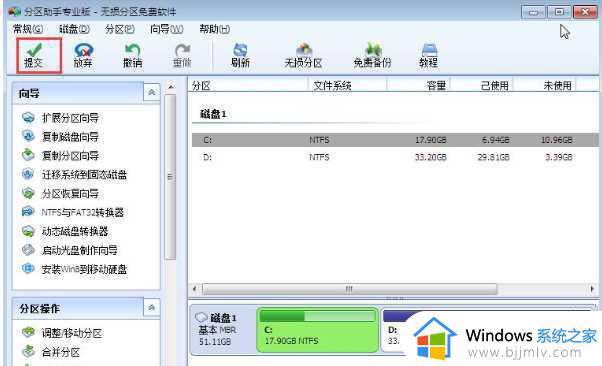Click the C: partition usage bar
Screen dimensions: 602x366
tap(317, 316)
